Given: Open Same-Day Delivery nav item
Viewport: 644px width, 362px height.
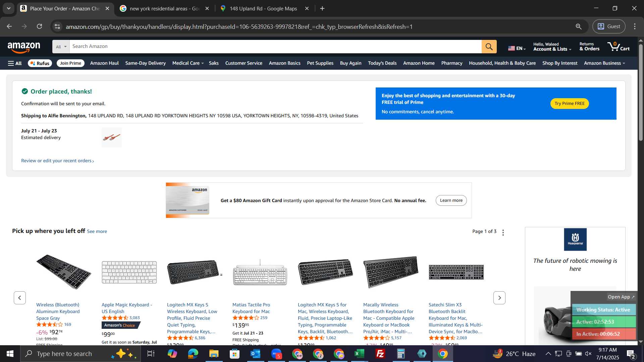Looking at the screenshot, I should 145,63.
